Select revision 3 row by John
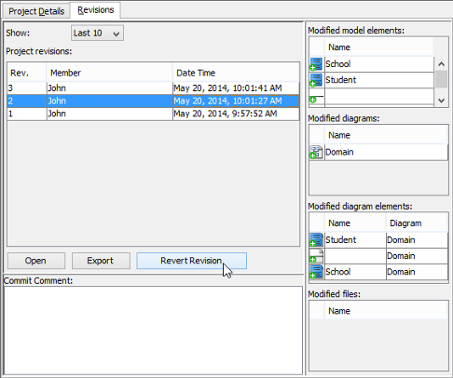Image resolution: width=453 pixels, height=378 pixels. (x=153, y=88)
